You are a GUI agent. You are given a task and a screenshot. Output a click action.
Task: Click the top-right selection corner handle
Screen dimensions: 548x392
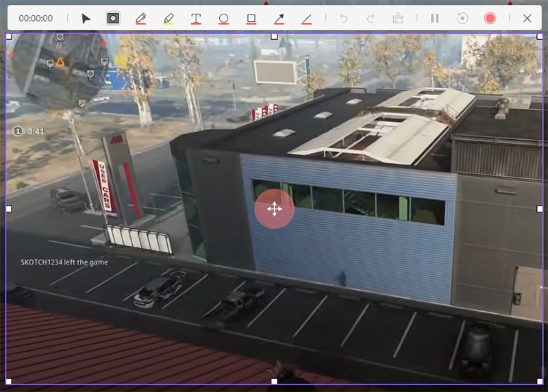[x=540, y=36]
